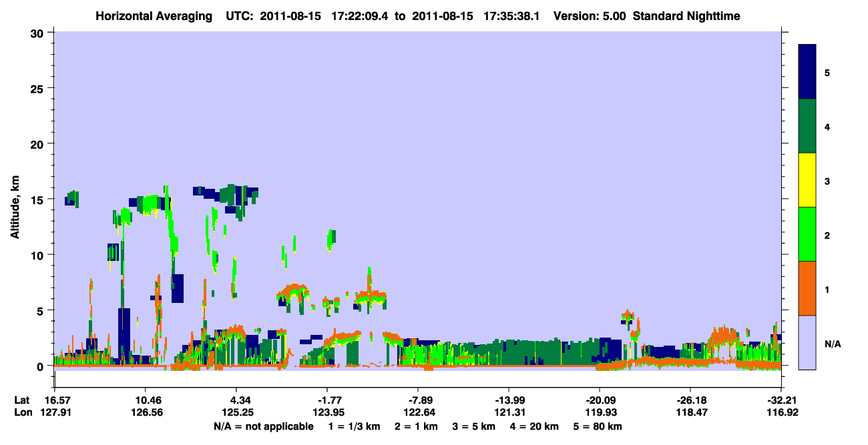Click longitude value 119.93
The width and height of the screenshot is (868, 445).
(x=600, y=413)
